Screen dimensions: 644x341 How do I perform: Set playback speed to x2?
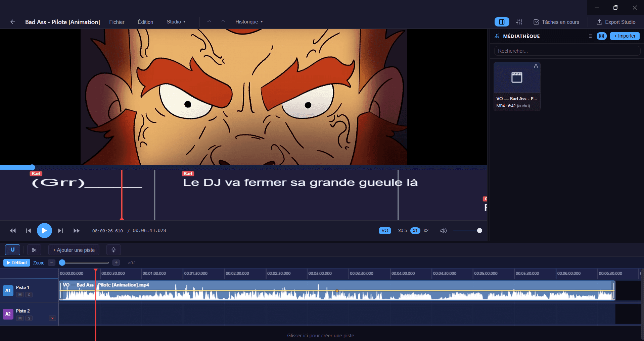click(426, 231)
